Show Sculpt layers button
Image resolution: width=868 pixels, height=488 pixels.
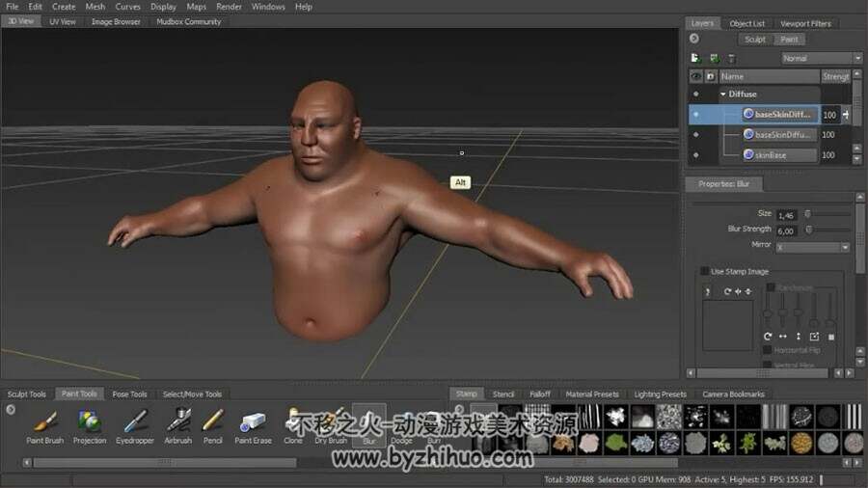(754, 40)
